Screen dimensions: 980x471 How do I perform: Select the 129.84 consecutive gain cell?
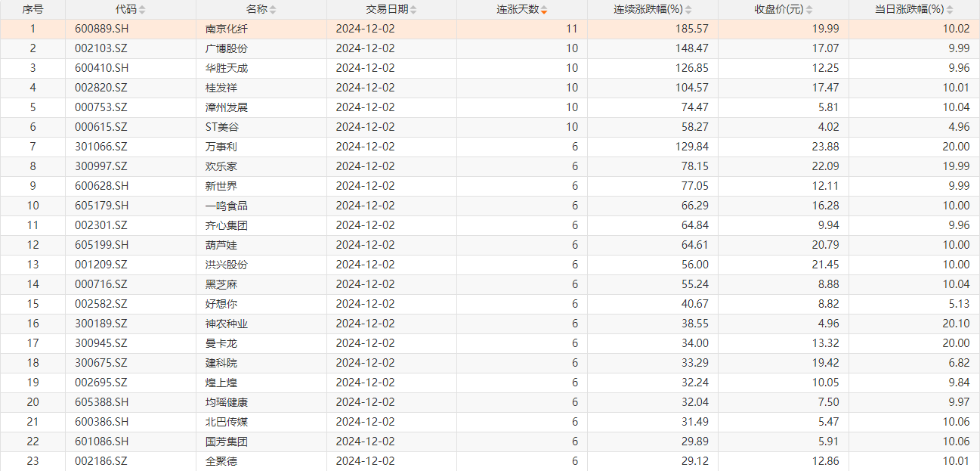[x=653, y=147]
